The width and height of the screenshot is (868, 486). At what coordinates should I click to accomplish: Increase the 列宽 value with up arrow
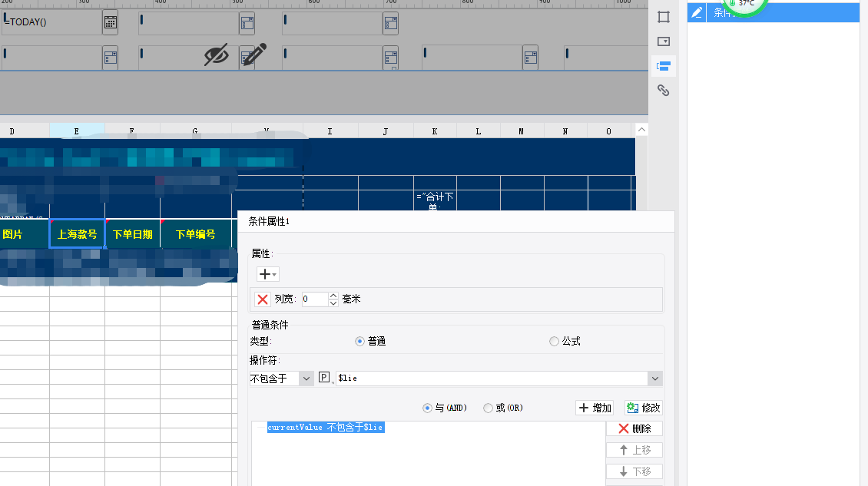tap(333, 296)
